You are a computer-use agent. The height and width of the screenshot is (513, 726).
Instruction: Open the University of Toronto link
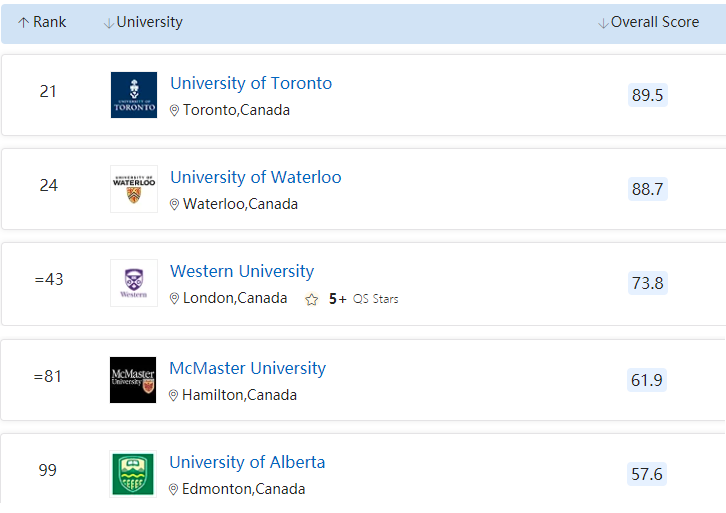coord(251,83)
